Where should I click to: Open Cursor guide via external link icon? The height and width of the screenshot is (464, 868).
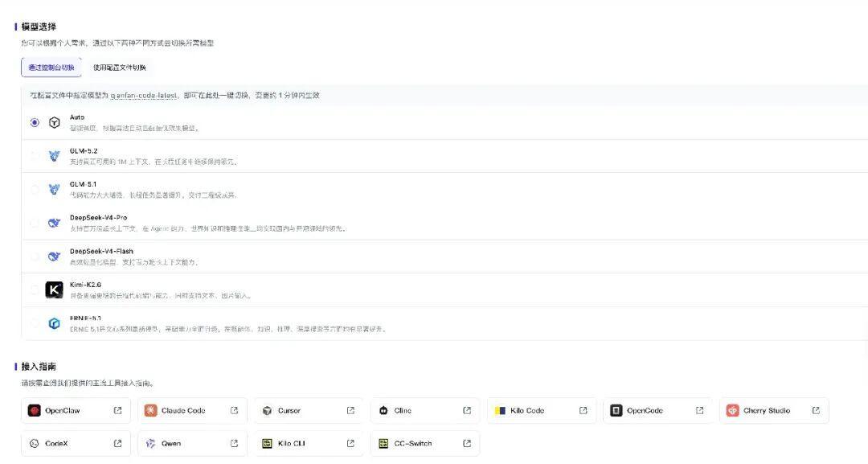[x=350, y=410]
